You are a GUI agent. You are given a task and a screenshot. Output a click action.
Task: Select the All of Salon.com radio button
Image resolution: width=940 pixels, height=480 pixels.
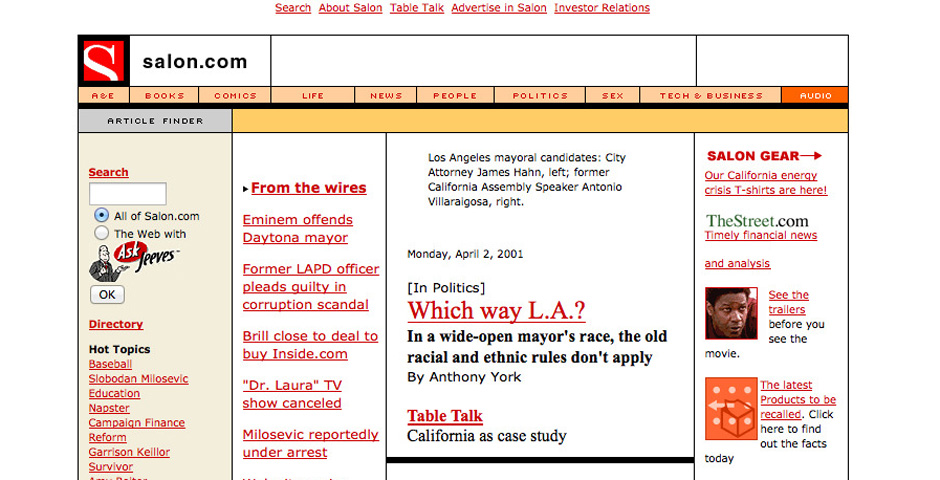(x=101, y=215)
